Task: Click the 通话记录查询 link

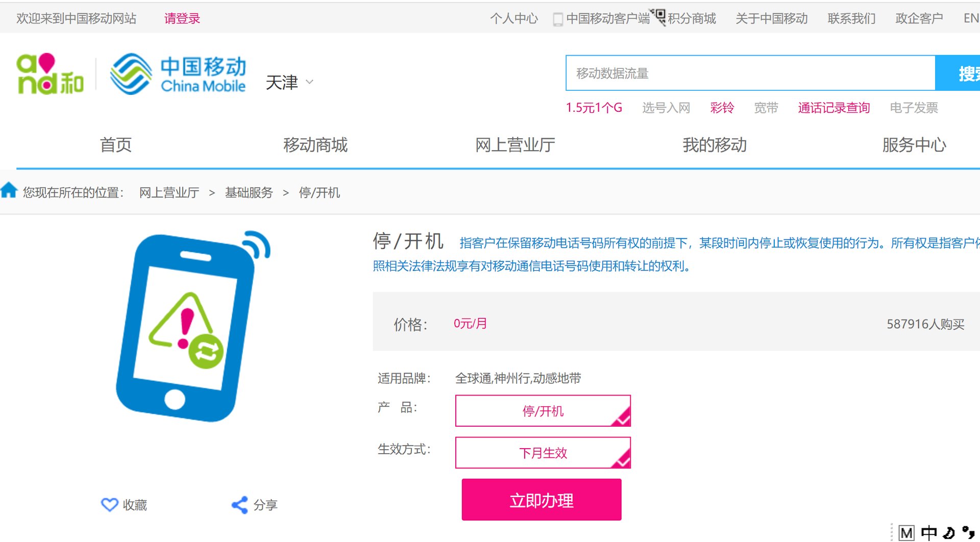Action: [834, 108]
